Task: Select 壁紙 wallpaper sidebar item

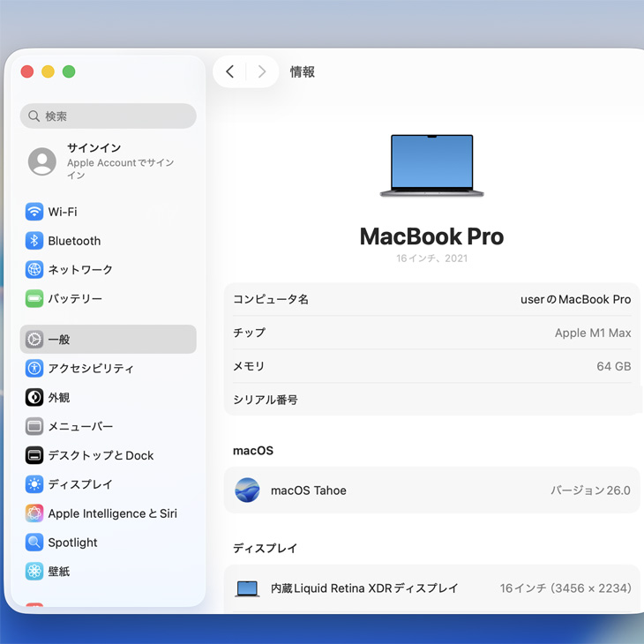Action: click(58, 572)
